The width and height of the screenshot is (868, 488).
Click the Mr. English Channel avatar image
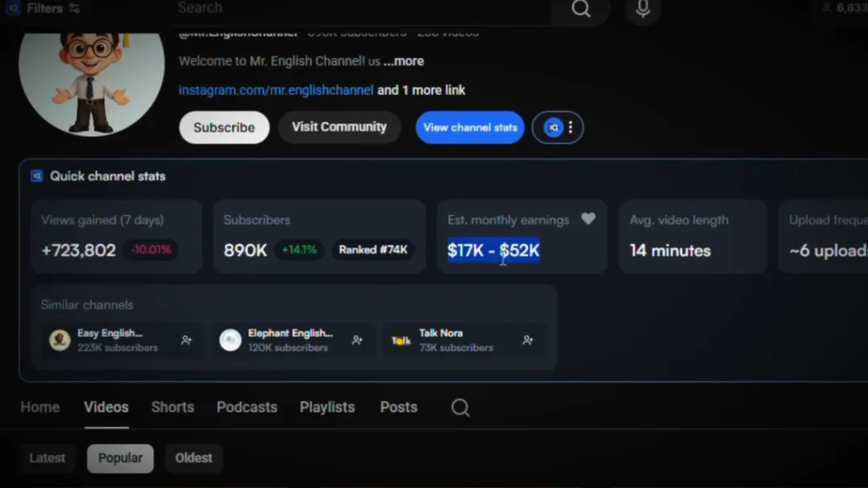point(92,83)
